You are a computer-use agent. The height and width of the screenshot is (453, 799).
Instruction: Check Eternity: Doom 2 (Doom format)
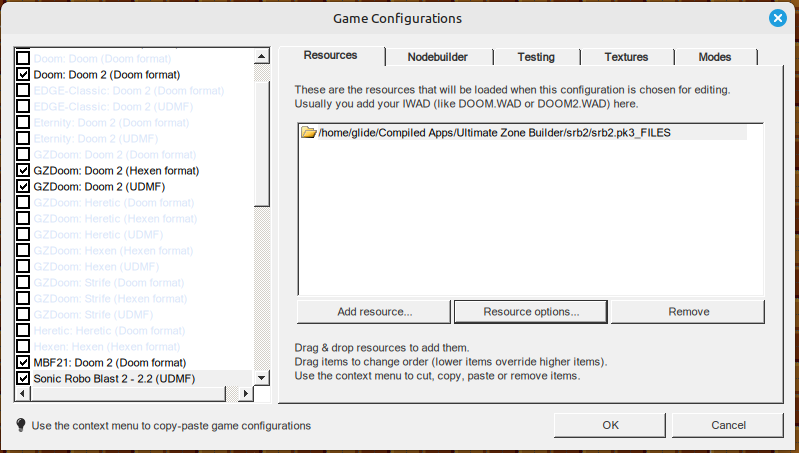[x=23, y=123]
